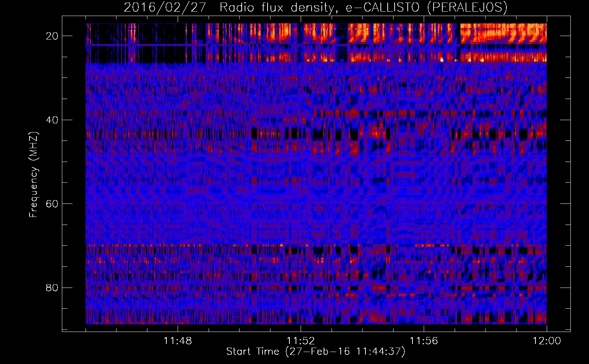Image resolution: width=589 pixels, height=364 pixels.
Task: Click the 11:52 time tick label
Action: point(301,341)
